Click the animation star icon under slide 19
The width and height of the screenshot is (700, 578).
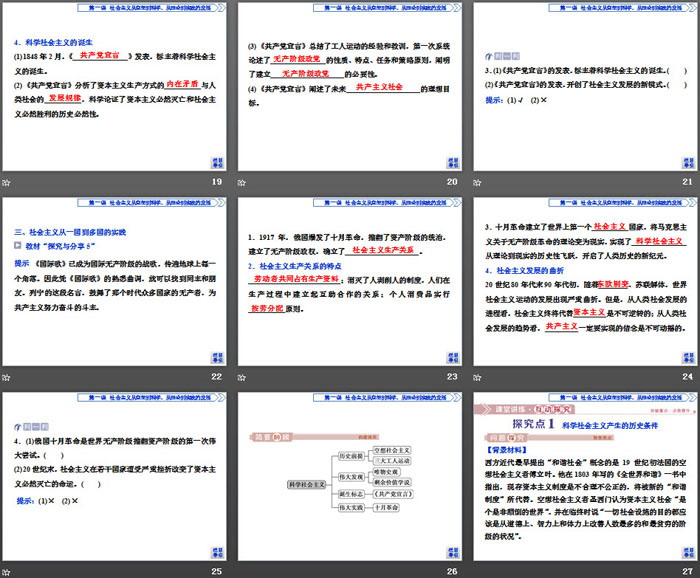point(6,181)
